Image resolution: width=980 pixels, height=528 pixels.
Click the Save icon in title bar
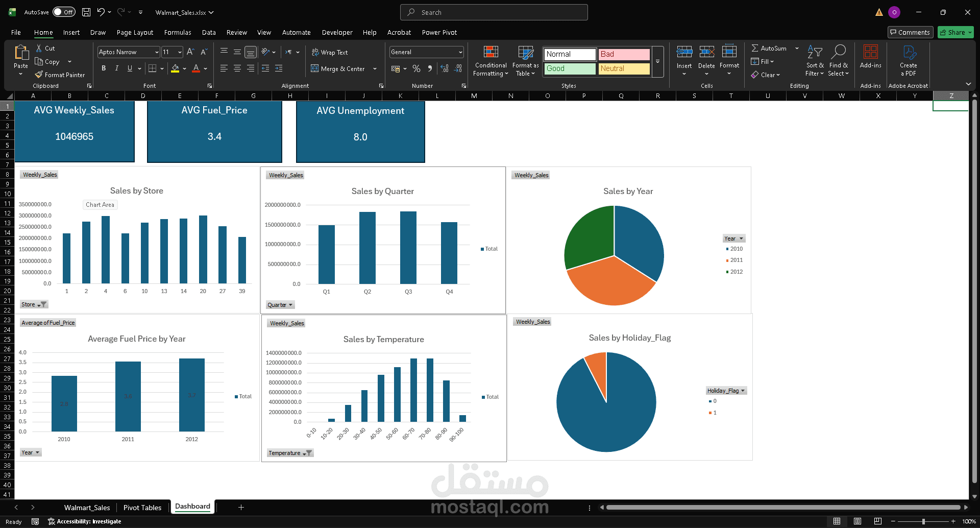tap(86, 12)
